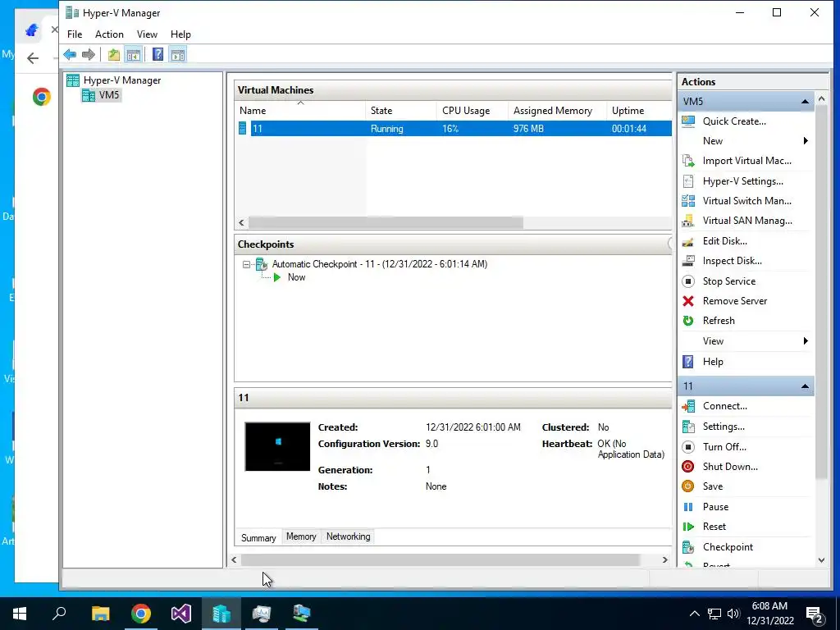Click the Pause icon
Screen dimensions: 840x630
click(688, 507)
